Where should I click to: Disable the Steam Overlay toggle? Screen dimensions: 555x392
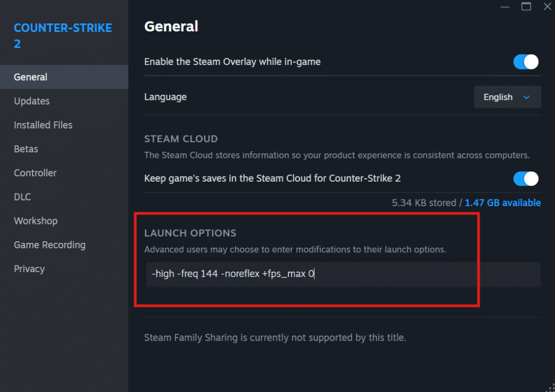tap(526, 62)
